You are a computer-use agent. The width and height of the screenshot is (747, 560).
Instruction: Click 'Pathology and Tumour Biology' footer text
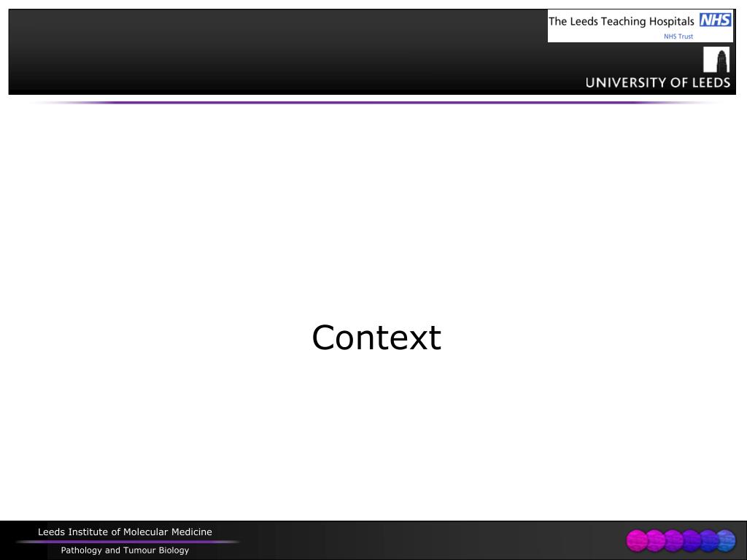[125, 551]
